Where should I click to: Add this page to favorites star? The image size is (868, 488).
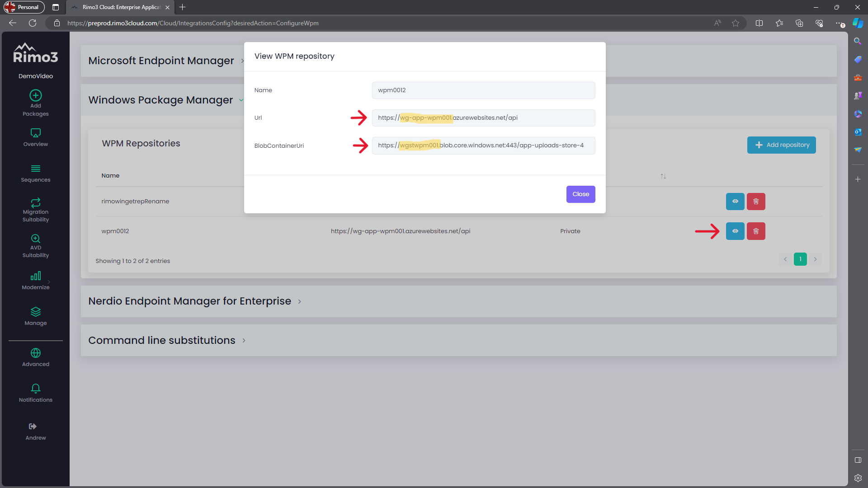pyautogui.click(x=736, y=23)
